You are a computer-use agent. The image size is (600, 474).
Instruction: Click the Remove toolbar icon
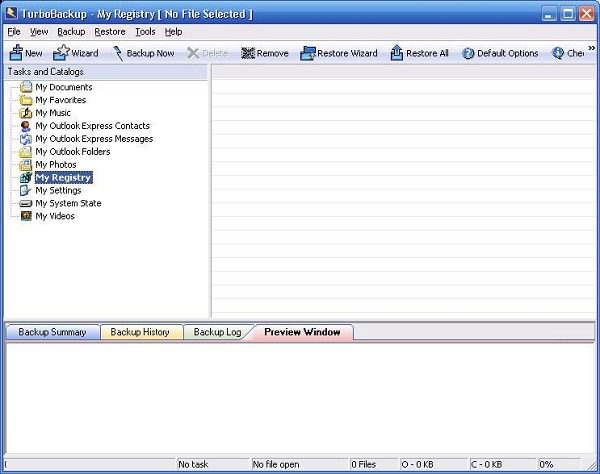(x=248, y=53)
